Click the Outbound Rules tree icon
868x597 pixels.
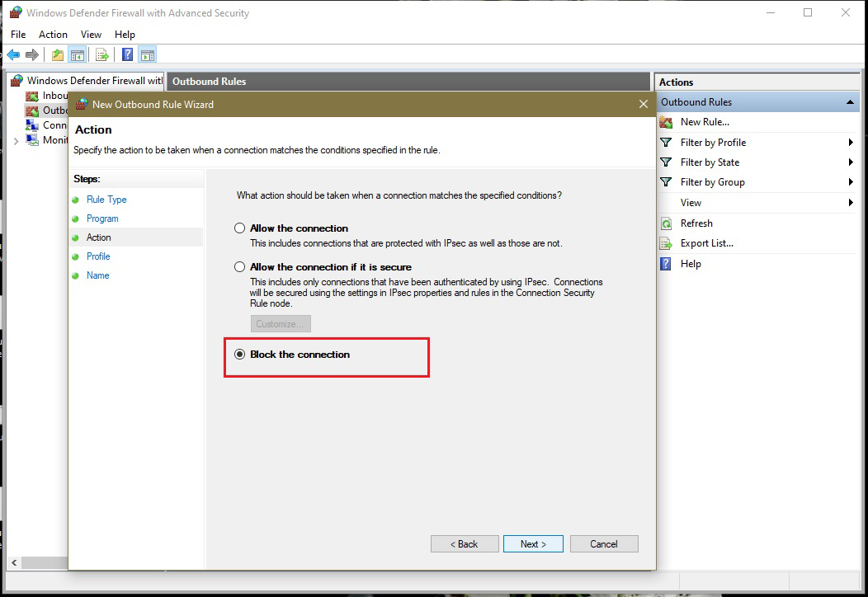pyautogui.click(x=32, y=110)
